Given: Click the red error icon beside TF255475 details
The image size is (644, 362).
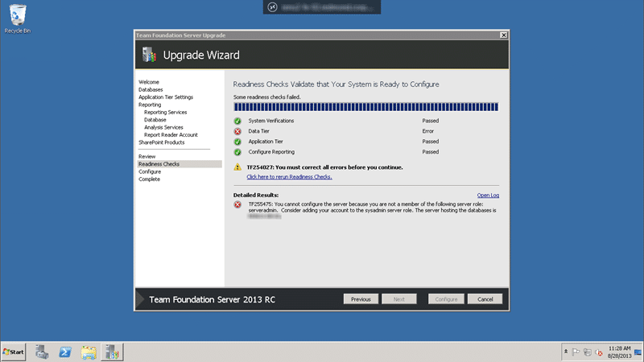Looking at the screenshot, I should [x=237, y=204].
